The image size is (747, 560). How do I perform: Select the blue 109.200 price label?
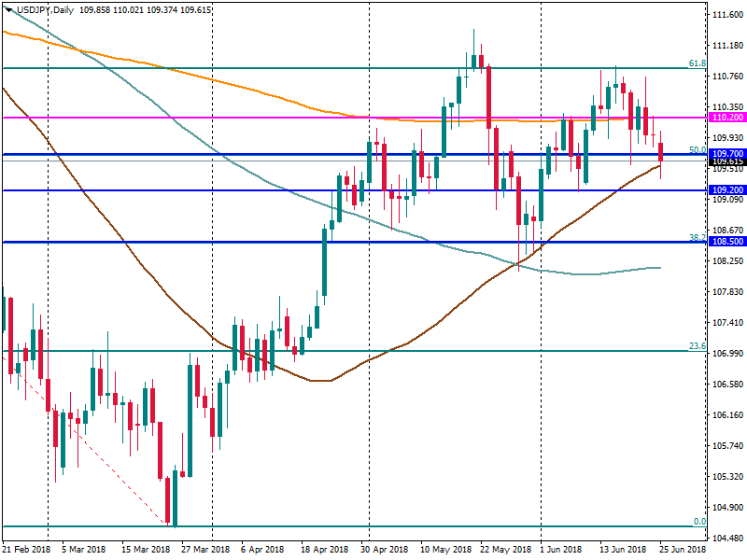tap(727, 190)
